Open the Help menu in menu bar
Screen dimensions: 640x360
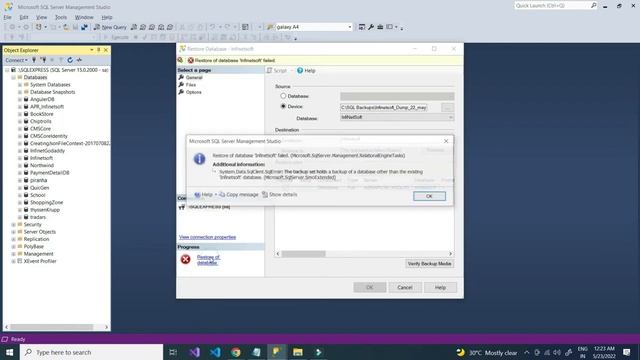107,17
